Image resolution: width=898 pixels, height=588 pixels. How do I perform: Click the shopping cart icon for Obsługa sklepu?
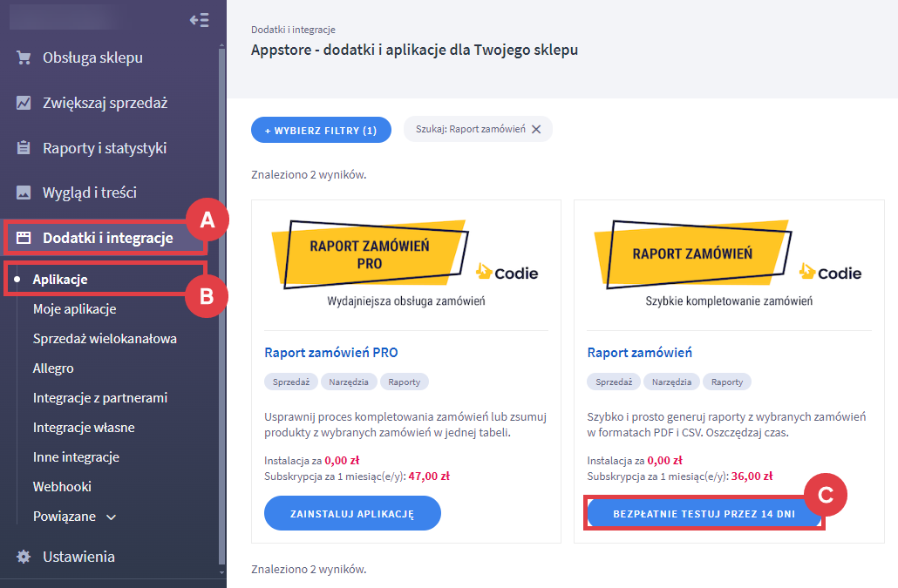24,57
